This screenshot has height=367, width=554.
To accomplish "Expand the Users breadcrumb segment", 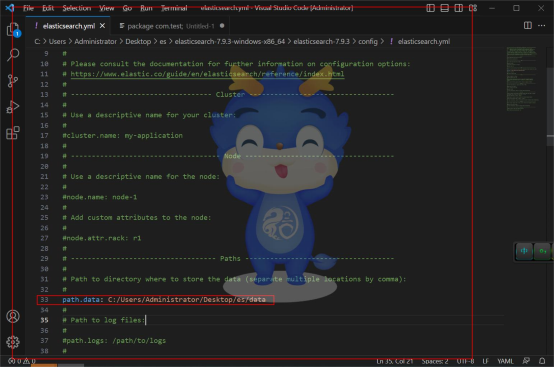I will pyautogui.click(x=57, y=42).
